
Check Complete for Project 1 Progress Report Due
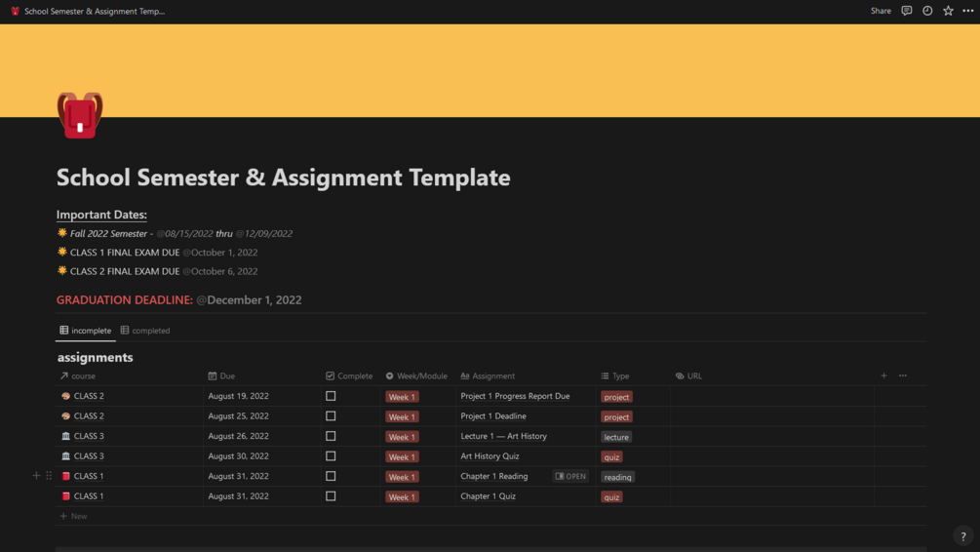[x=331, y=396]
